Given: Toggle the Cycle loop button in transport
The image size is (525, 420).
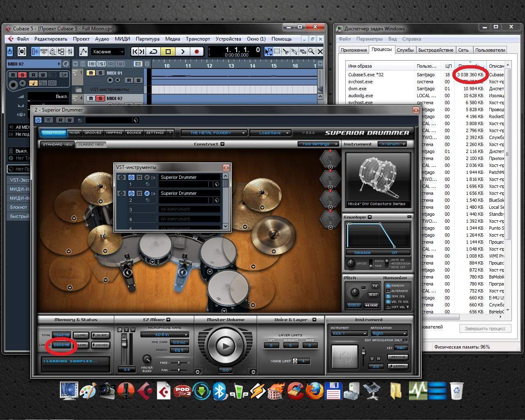Looking at the screenshot, I should tap(154, 52).
